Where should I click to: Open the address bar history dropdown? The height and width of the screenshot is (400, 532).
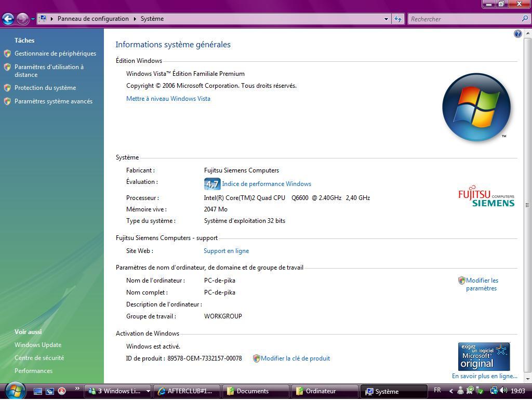[x=386, y=19]
